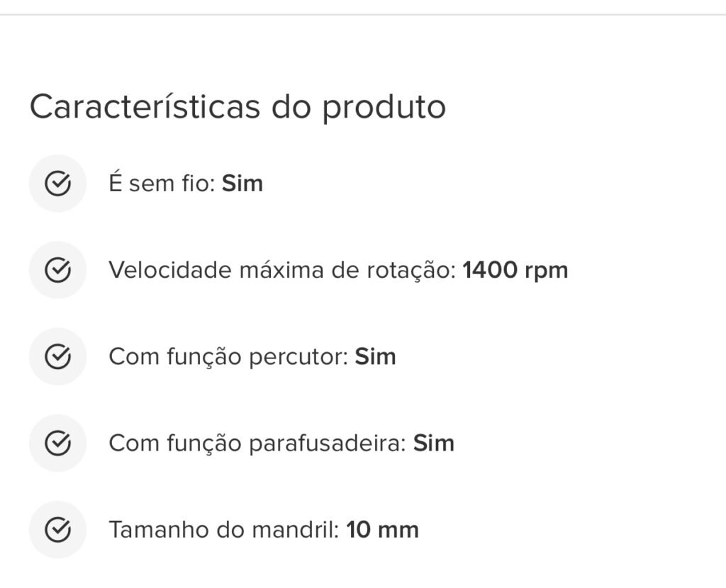This screenshot has height=588, width=726.
Task: Click the word "Características" in the heading
Action: pyautogui.click(x=145, y=106)
